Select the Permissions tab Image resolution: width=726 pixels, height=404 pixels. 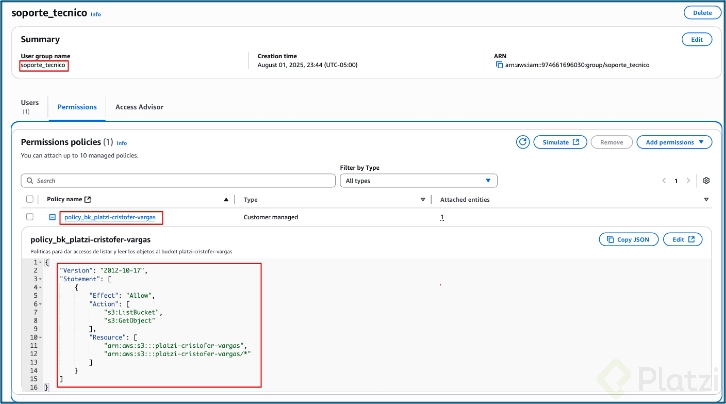77,107
